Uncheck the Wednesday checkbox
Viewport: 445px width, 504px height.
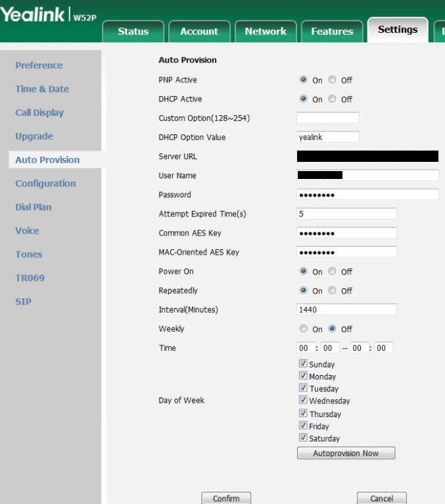pos(303,400)
